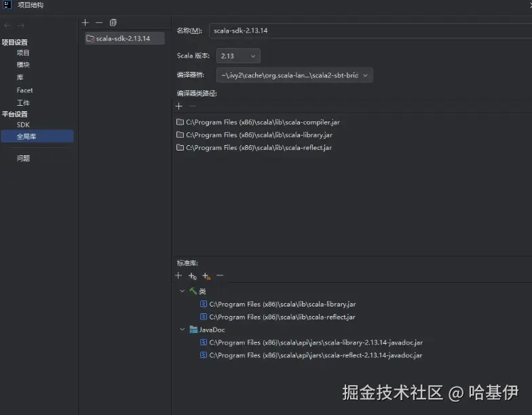The image size is (532, 415).
Task: Click archive icon of scala-reflect-2.13.14-javadoc.jar
Action: tap(204, 355)
